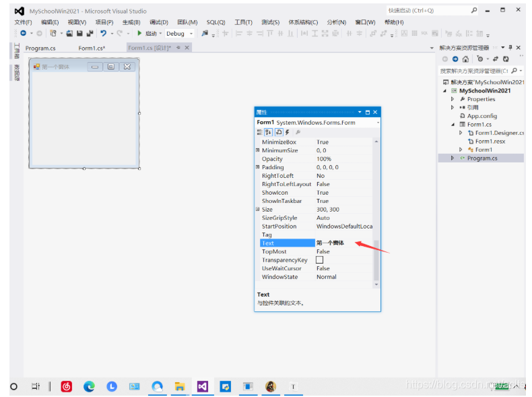Toggle the Properties view button
This screenshot has width=532, height=397.
tap(279, 132)
